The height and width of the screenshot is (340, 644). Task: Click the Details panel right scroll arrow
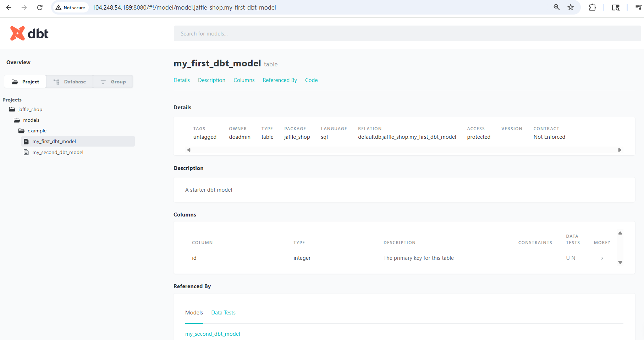click(x=620, y=150)
